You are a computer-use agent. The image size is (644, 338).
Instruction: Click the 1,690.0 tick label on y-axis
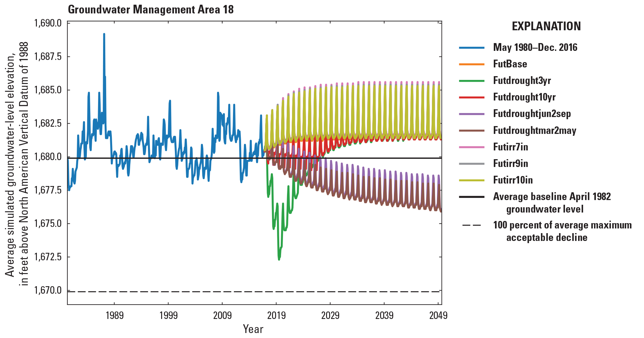(x=48, y=22)
